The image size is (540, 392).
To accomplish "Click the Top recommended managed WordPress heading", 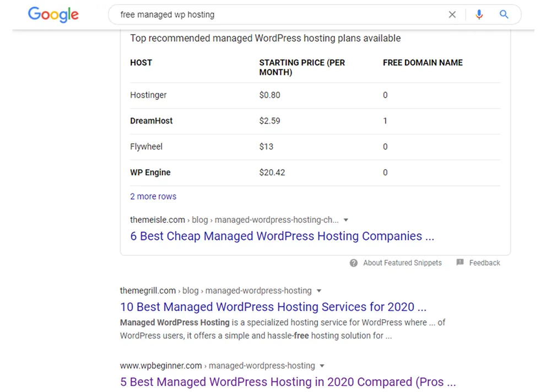I will 266,38.
